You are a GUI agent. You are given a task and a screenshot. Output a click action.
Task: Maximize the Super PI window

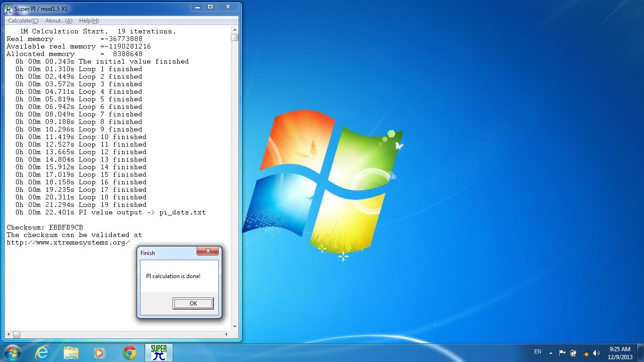click(210, 7)
